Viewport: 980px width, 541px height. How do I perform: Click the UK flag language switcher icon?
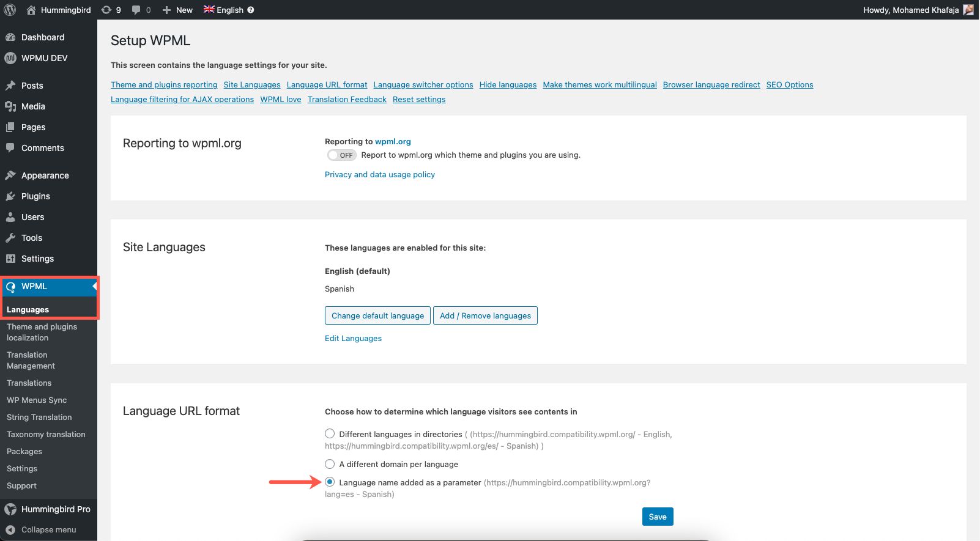point(209,9)
